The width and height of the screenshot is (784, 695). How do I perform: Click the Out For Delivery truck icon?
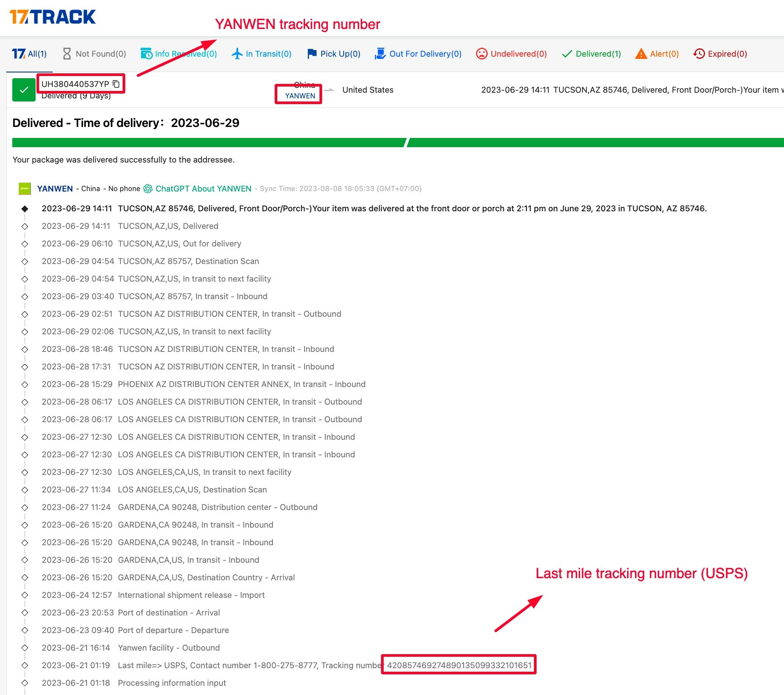click(x=380, y=54)
